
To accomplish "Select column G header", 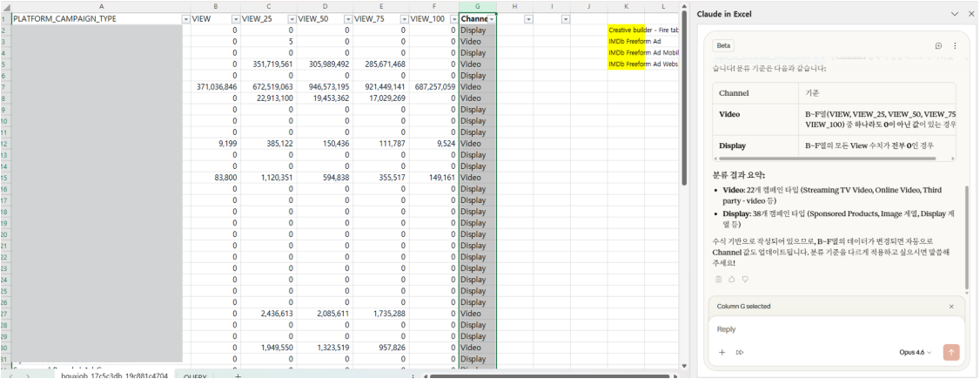I will point(478,6).
